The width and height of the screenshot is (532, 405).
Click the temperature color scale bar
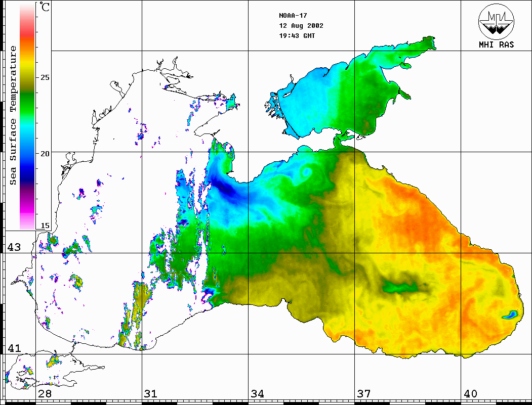click(27, 116)
